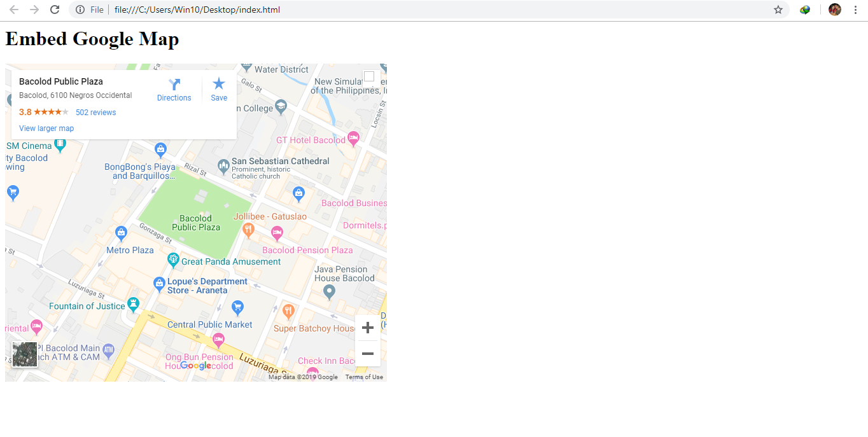Image resolution: width=868 pixels, height=437 pixels.
Task: Open the extension icon in the toolbar
Action: tap(805, 10)
